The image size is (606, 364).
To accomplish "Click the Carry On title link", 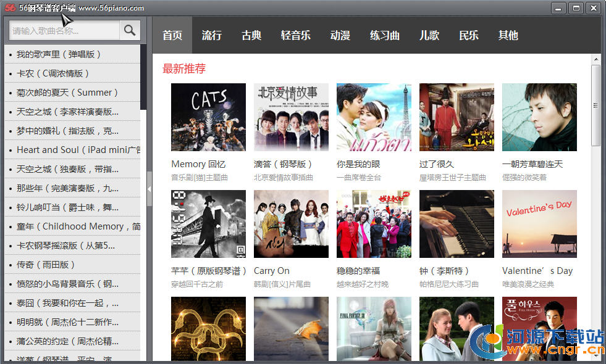I will pyautogui.click(x=271, y=271).
